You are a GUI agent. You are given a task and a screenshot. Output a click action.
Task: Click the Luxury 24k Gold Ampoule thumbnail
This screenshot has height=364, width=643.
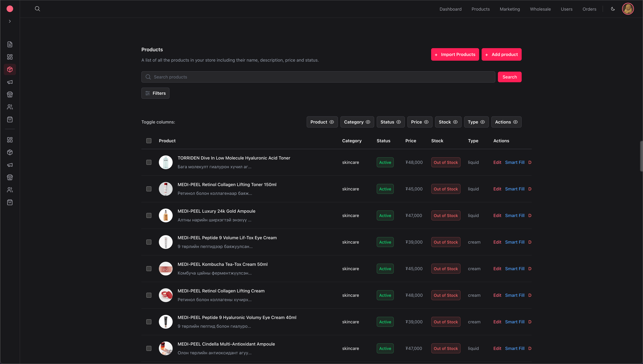pyautogui.click(x=166, y=215)
